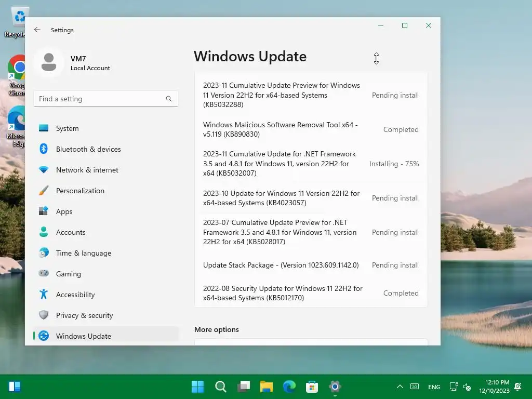Click the More options heading
This screenshot has height=399, width=532.
coord(217,329)
